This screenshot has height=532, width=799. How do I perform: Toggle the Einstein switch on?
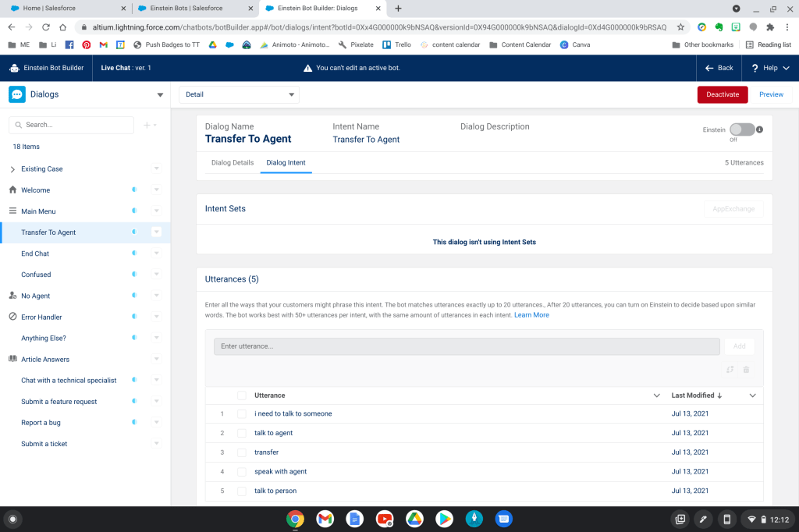pos(741,129)
